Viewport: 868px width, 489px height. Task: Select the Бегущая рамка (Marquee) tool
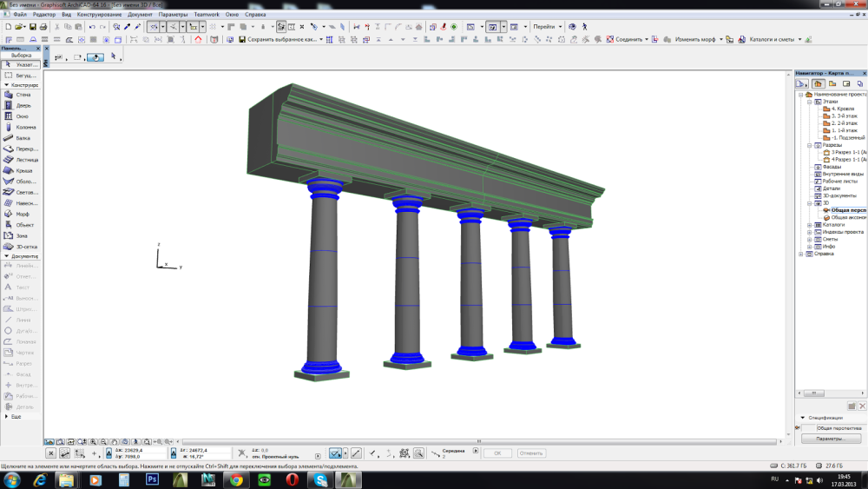[x=21, y=76]
